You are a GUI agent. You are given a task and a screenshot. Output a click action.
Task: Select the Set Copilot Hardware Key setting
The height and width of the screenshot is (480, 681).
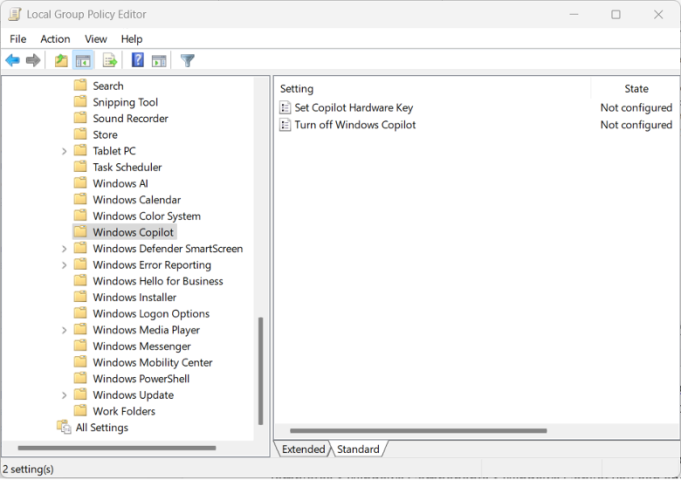point(353,108)
